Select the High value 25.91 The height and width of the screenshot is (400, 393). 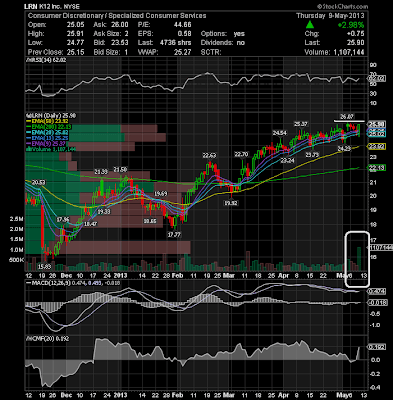point(75,34)
